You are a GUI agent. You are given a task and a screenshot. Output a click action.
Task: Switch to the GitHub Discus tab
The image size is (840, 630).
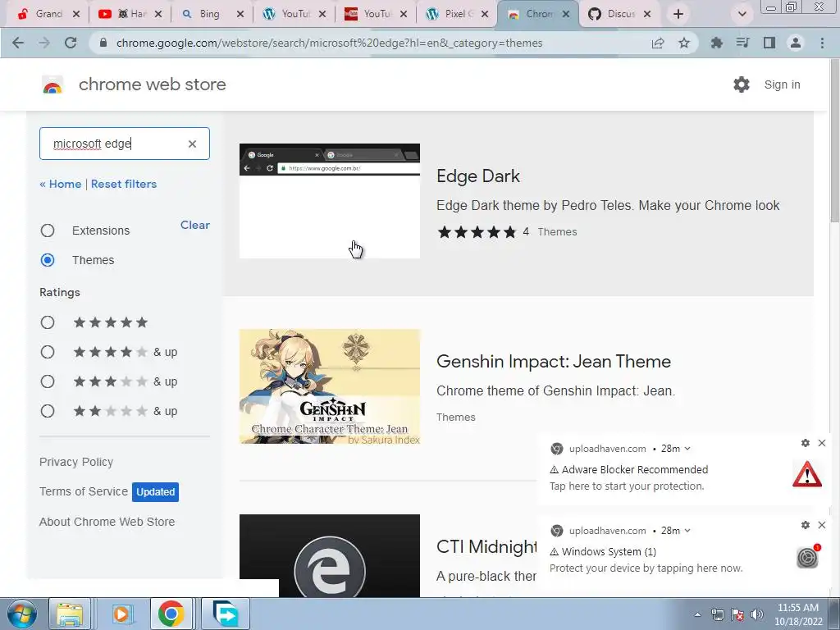coord(620,14)
